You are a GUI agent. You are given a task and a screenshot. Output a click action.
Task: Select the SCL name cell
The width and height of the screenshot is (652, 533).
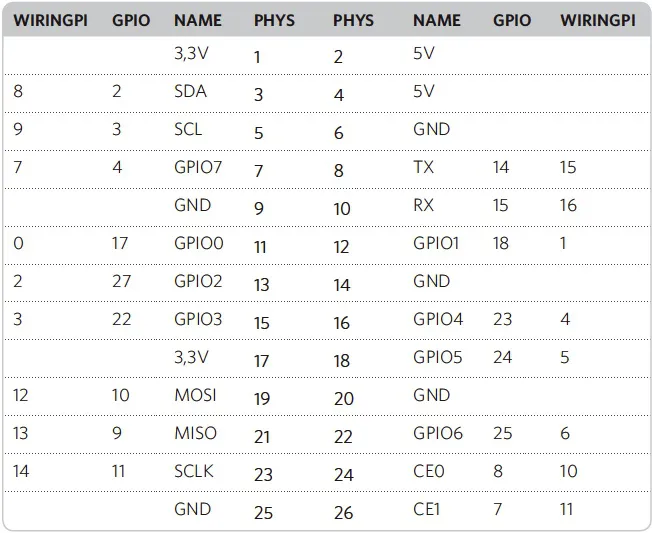(188, 129)
